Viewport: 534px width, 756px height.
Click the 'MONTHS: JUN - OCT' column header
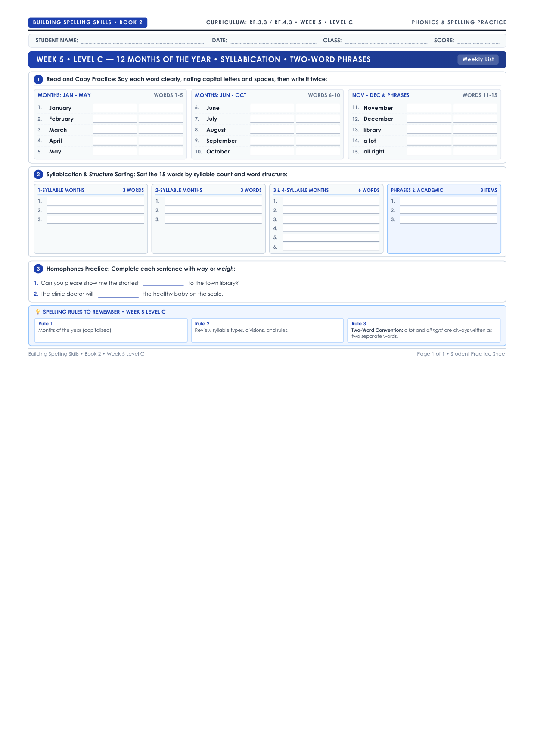pos(220,95)
